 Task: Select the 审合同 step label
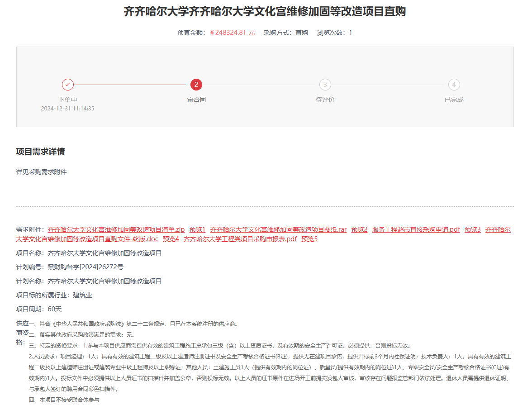196,100
